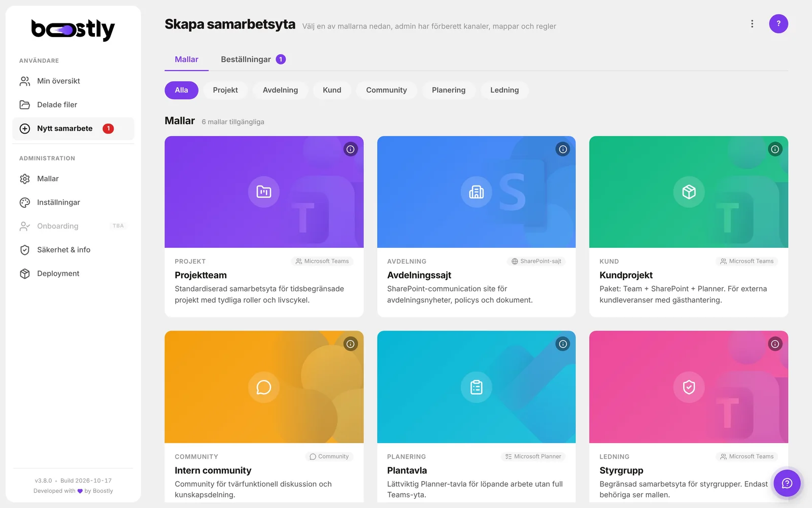812x508 pixels.
Task: Filter templates by Kund
Action: point(332,90)
